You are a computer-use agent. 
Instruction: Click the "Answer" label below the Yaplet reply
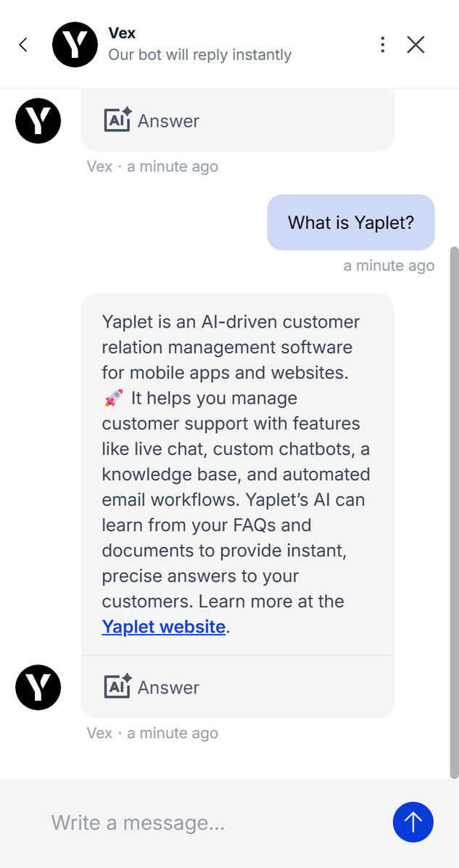168,688
